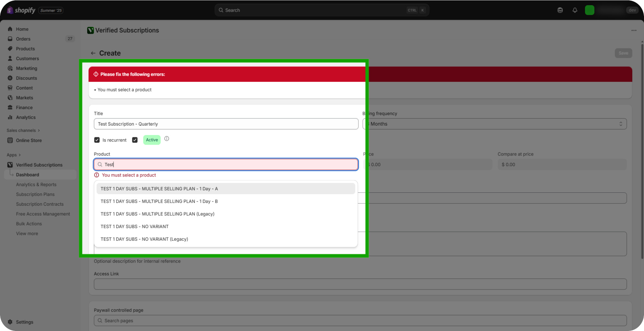This screenshot has width=644, height=331.
Task: Open the Billing frequency Months dropdown
Action: coord(495,124)
